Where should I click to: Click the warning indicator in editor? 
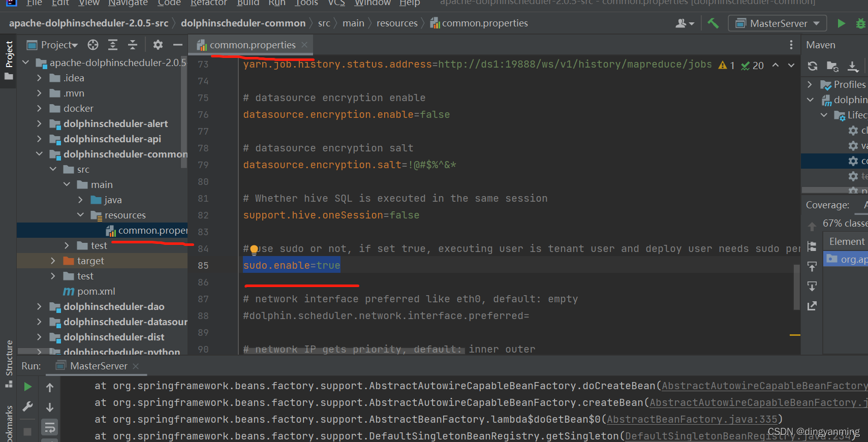click(726, 65)
